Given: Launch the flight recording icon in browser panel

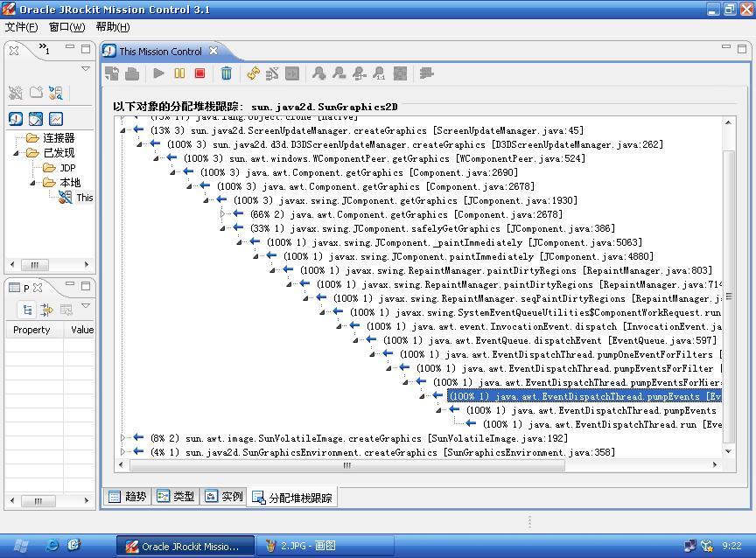Looking at the screenshot, I should click(x=36, y=119).
